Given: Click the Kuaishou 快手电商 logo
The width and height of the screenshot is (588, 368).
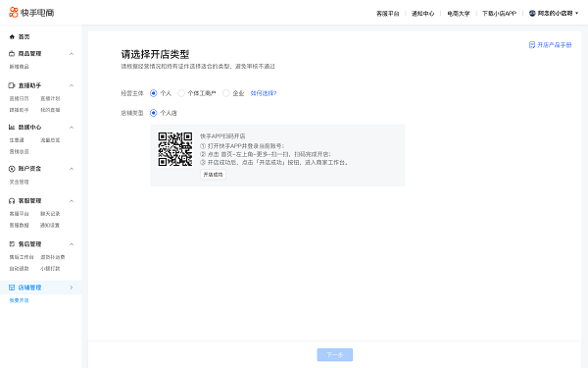Looking at the screenshot, I should (31, 13).
